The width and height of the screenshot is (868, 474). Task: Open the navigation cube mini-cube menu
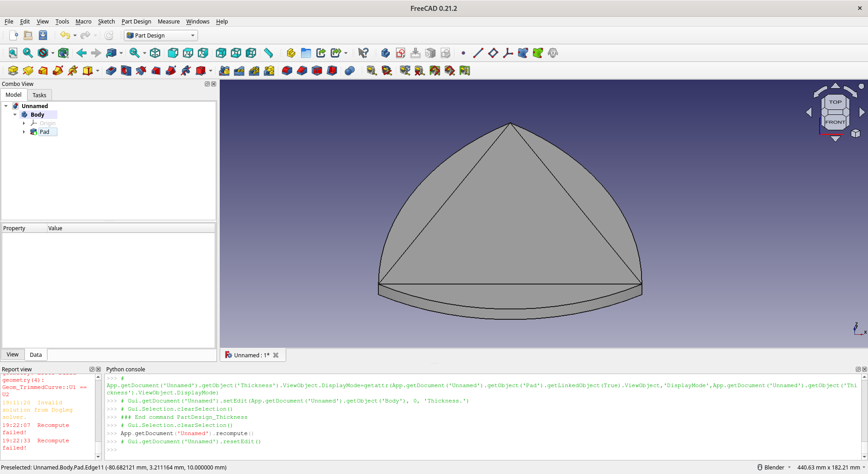point(855,133)
